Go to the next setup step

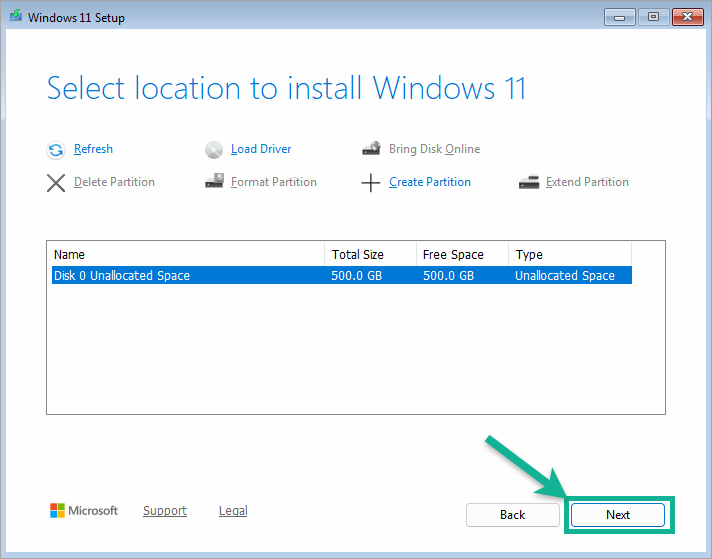point(618,514)
